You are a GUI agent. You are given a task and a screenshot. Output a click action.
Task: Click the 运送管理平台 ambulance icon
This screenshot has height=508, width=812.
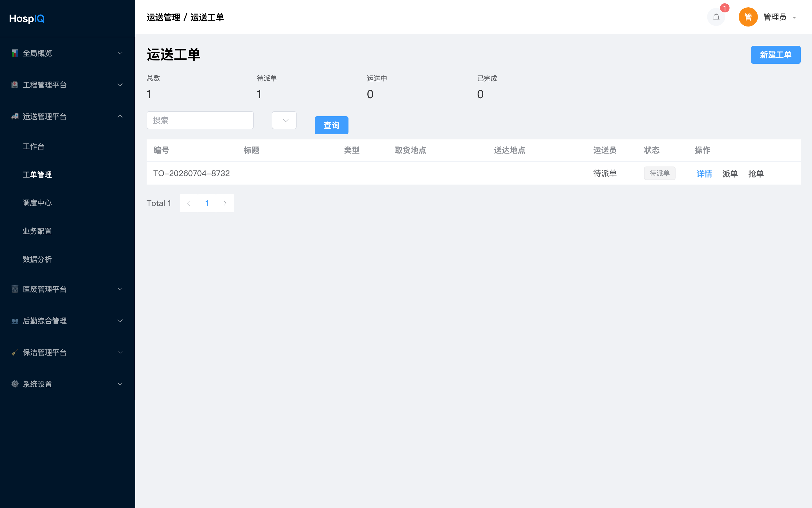15,116
